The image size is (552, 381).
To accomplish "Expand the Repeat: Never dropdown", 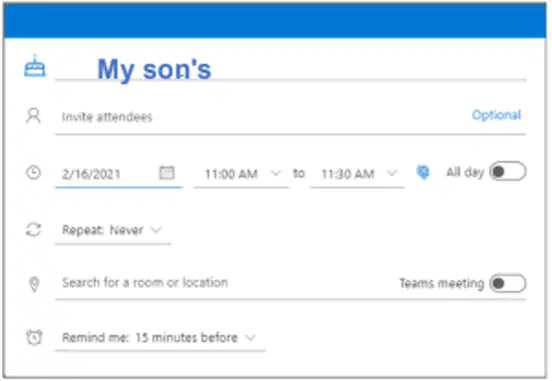I will (x=113, y=230).
